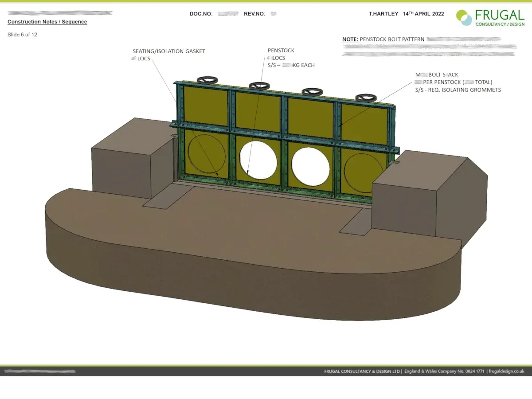This screenshot has height=399, width=532.
Task: Click the REV.NO field label
Action: 254,14
